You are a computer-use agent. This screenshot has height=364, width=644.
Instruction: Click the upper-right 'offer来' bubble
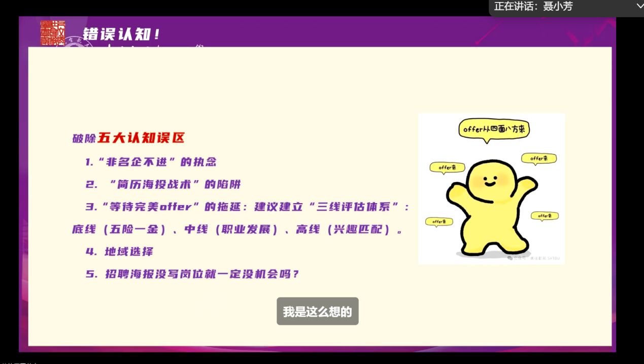click(x=538, y=158)
